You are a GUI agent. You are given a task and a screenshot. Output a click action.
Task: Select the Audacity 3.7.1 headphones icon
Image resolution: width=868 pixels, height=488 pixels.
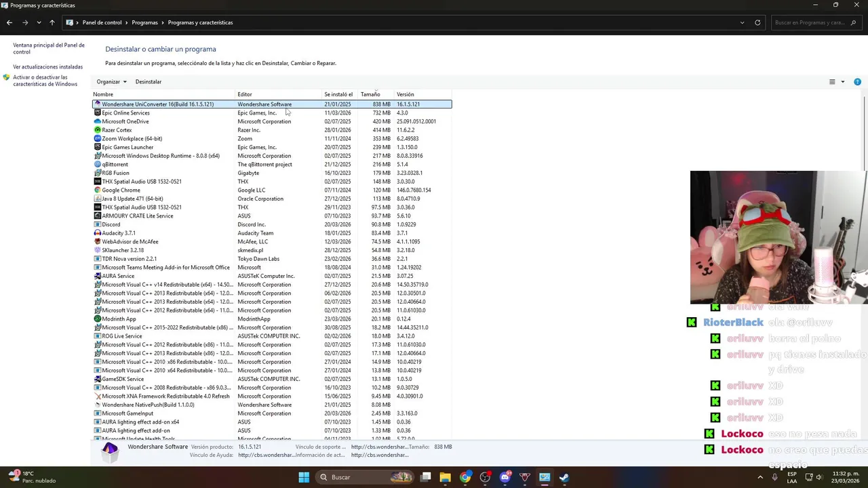[97, 233]
